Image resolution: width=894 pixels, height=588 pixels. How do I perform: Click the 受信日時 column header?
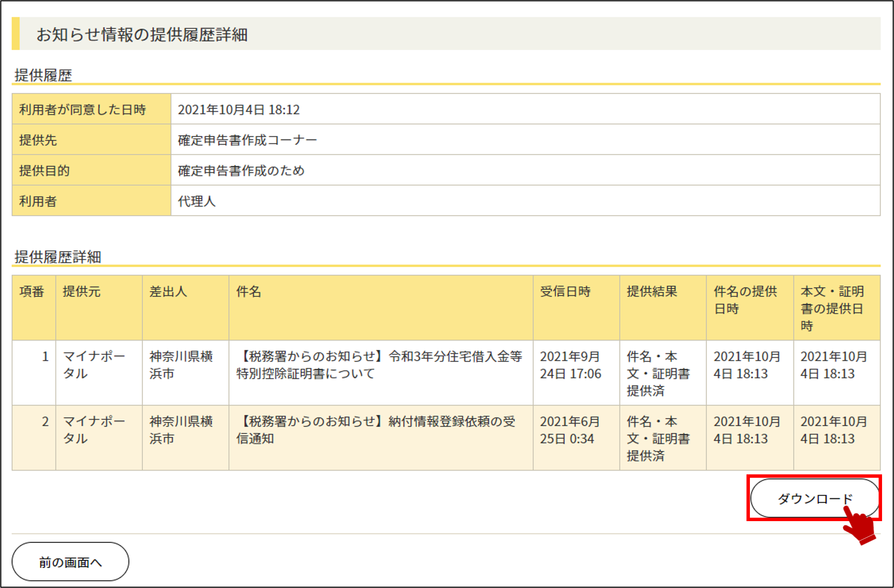576,308
